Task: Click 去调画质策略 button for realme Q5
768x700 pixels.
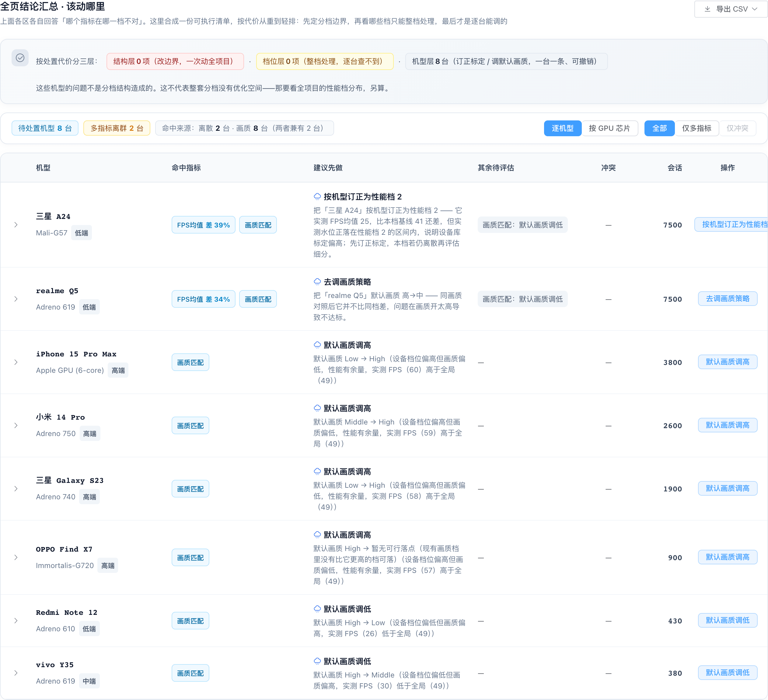Action: pyautogui.click(x=728, y=299)
